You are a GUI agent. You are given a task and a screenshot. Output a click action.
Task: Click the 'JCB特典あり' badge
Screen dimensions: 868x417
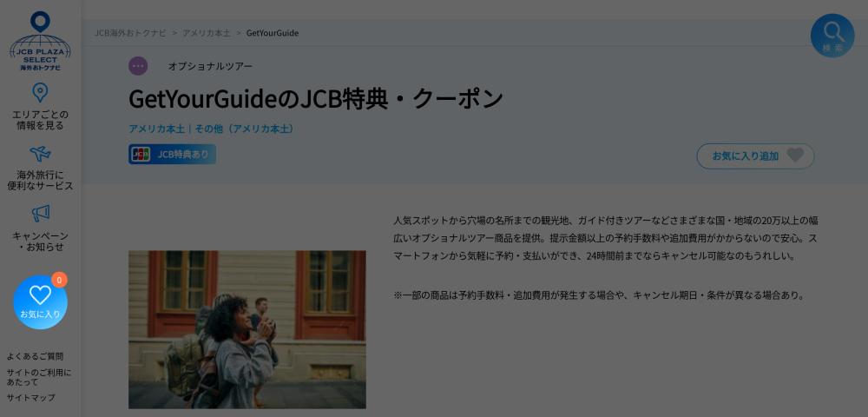pyautogui.click(x=172, y=154)
